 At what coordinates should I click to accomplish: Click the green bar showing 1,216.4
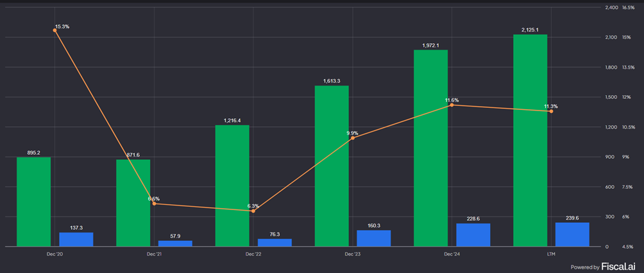(x=232, y=186)
